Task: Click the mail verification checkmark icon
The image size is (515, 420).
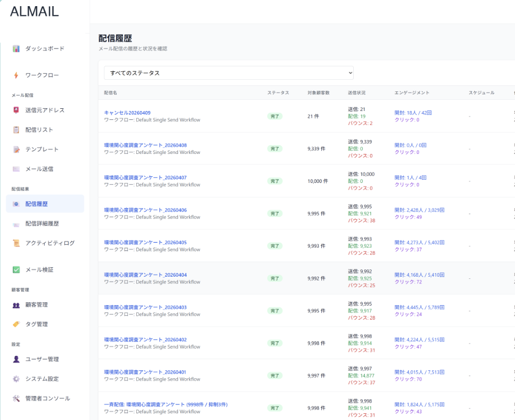Action: [16, 270]
